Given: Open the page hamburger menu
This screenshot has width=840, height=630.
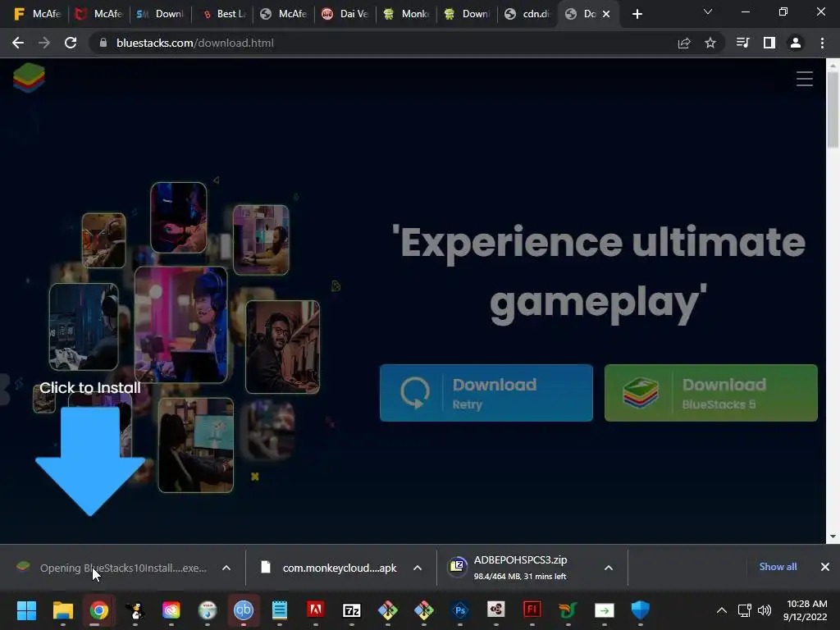Looking at the screenshot, I should (804, 79).
